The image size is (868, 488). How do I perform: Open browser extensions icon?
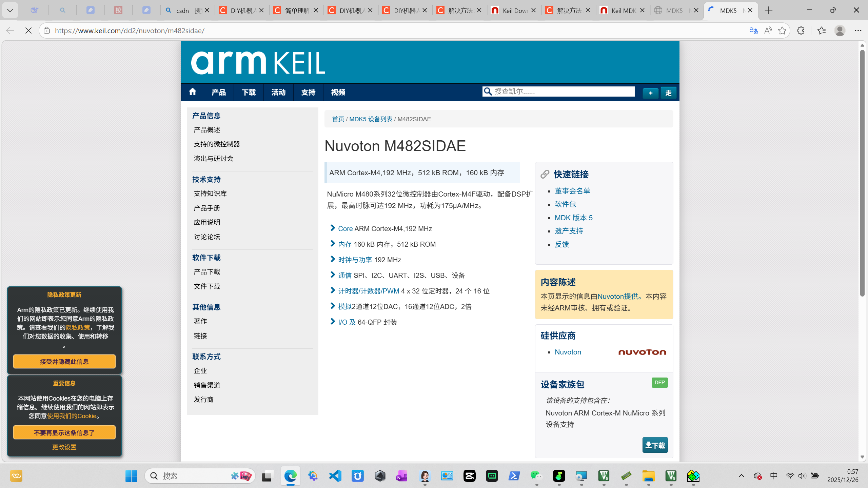click(x=801, y=30)
